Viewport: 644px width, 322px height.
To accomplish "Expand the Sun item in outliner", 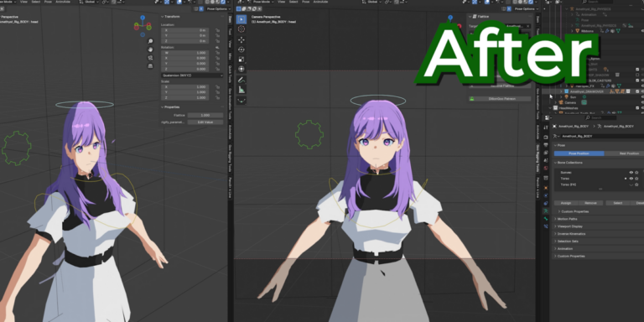I will 562,97.
